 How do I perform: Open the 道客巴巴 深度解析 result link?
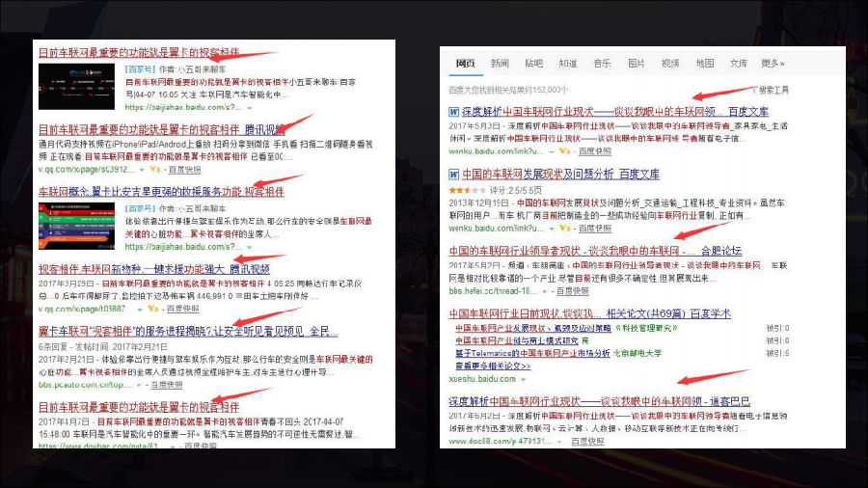click(x=598, y=401)
